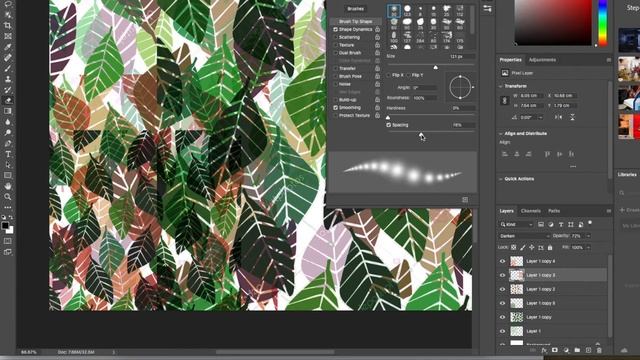Select the Frame tool
Image resolution: width=640 pixels, height=360 pixels.
[8, 36]
